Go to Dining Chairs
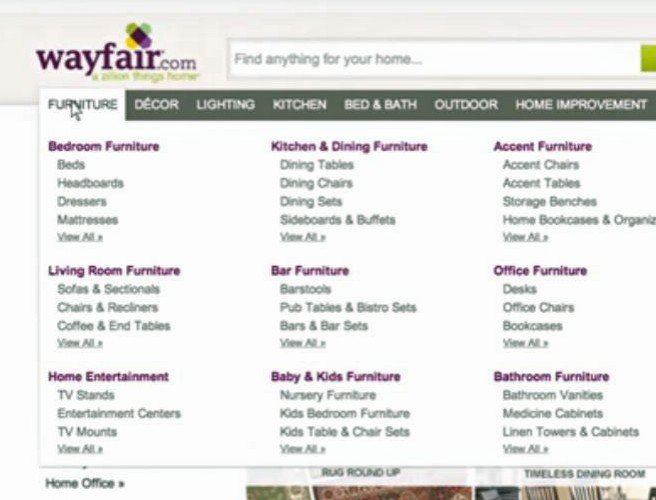Screen dimensions: 656x500 point(316,183)
